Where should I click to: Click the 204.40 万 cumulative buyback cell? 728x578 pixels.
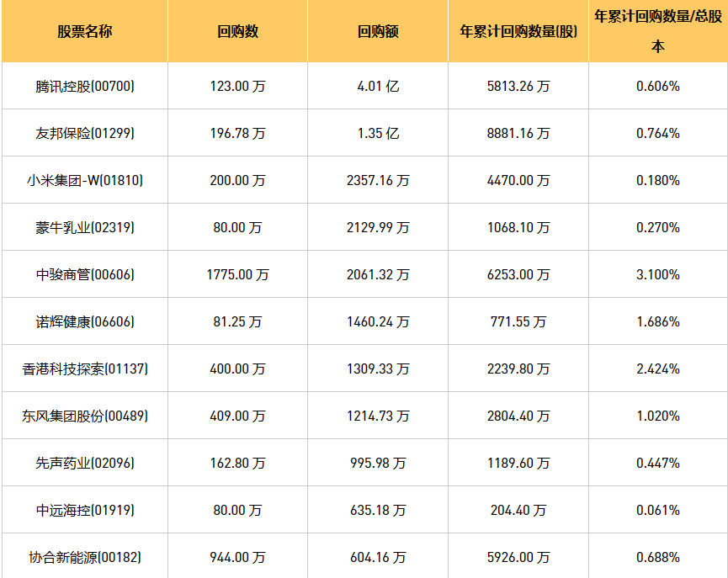[x=518, y=510]
